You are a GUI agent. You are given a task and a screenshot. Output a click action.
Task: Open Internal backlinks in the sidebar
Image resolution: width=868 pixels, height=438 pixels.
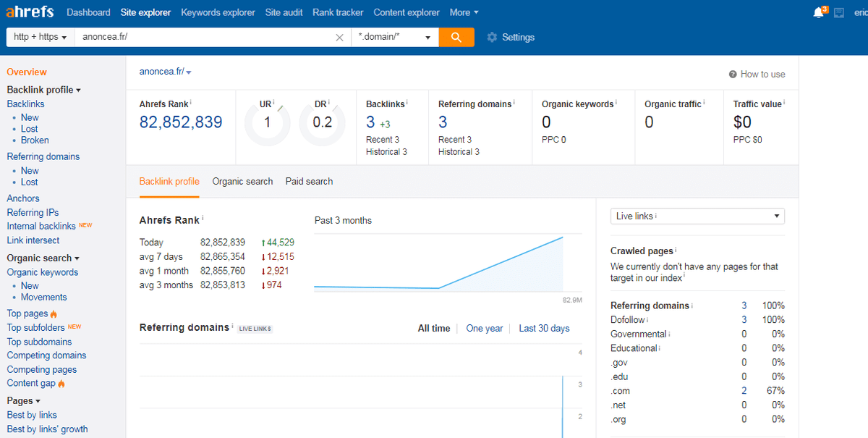click(x=41, y=227)
